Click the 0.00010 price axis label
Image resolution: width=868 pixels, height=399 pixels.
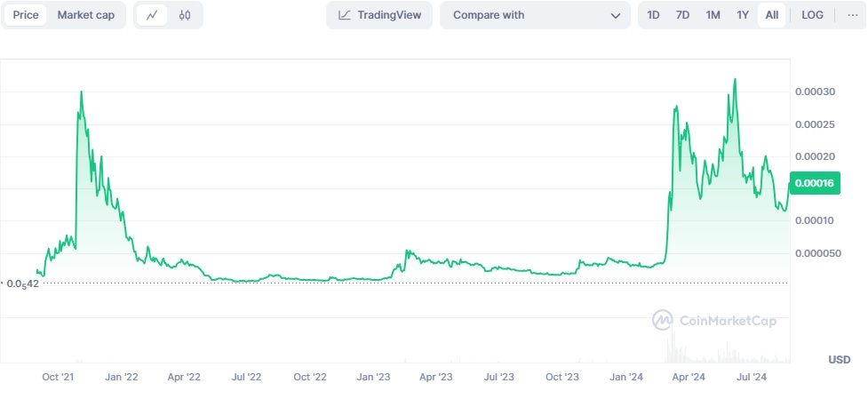pyautogui.click(x=815, y=220)
